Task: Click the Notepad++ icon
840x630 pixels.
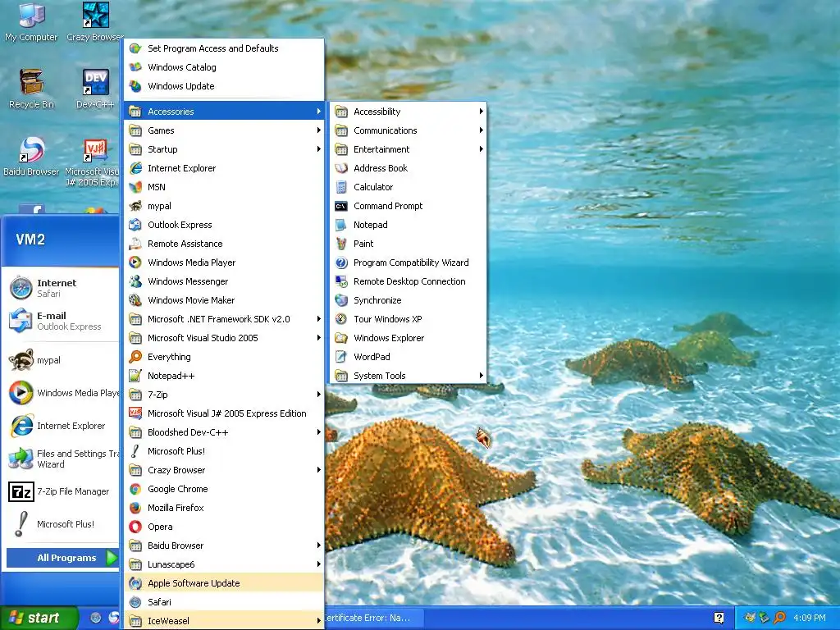Action: coord(135,376)
